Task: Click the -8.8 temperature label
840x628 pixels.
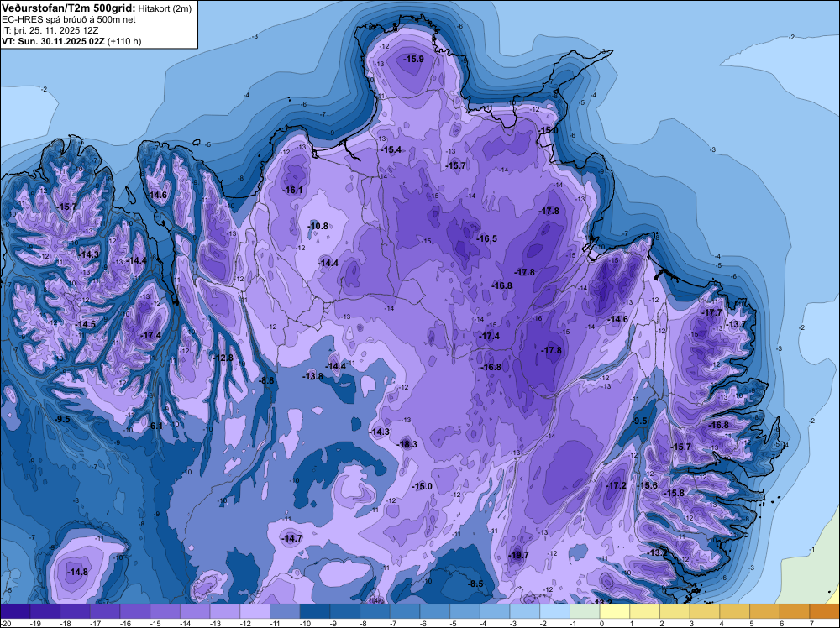Action: (x=267, y=380)
